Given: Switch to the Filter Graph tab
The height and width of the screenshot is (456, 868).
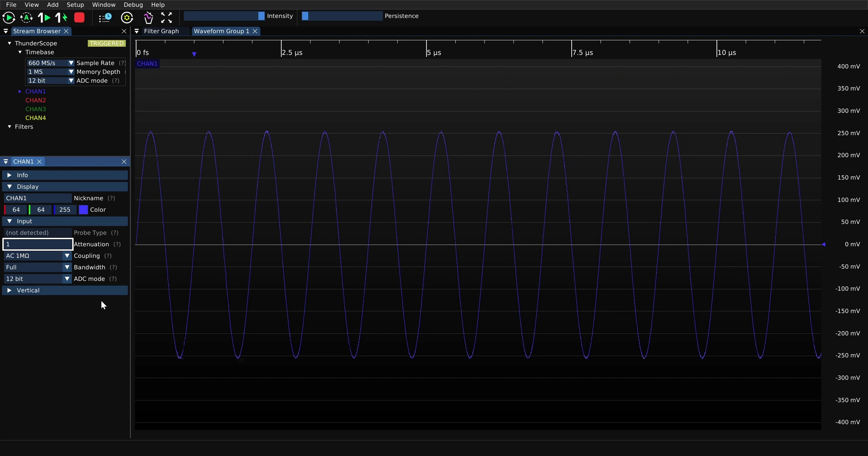Looking at the screenshot, I should point(161,31).
